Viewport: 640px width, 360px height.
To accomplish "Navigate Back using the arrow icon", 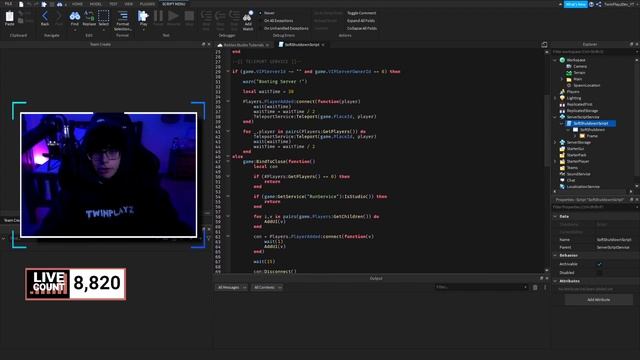I will (45, 16).
